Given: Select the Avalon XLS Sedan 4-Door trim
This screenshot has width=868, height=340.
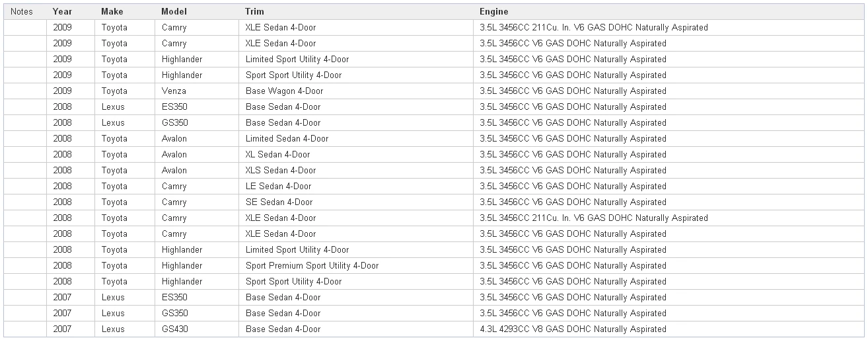Looking at the screenshot, I should coord(280,170).
